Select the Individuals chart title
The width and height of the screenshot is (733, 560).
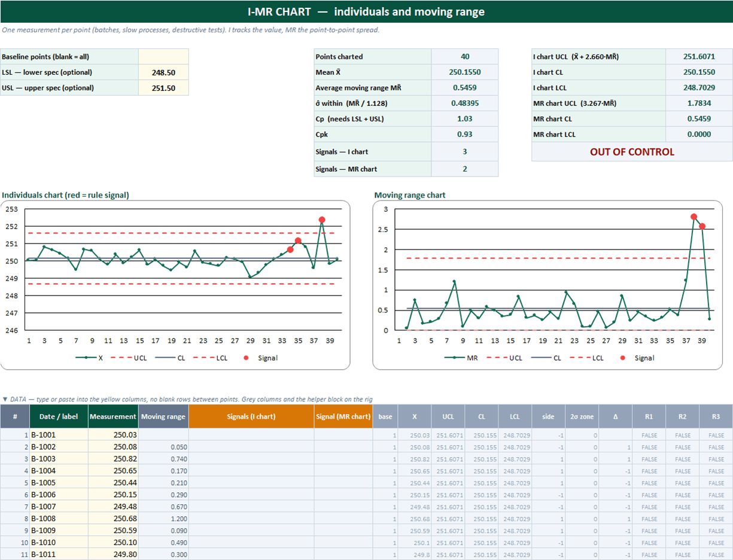pyautogui.click(x=65, y=195)
